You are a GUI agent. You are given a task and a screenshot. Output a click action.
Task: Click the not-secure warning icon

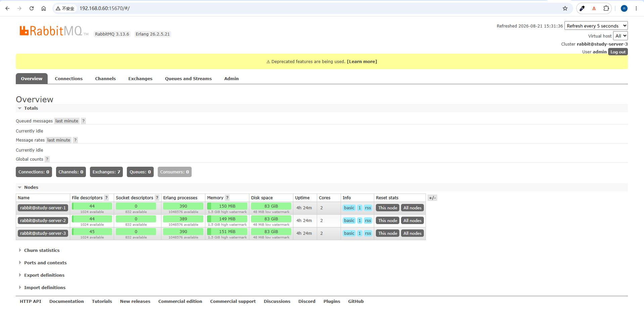click(58, 8)
